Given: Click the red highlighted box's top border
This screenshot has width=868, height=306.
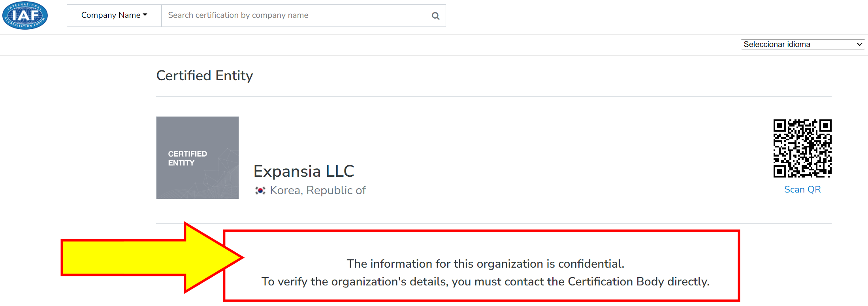Looking at the screenshot, I should (481, 231).
